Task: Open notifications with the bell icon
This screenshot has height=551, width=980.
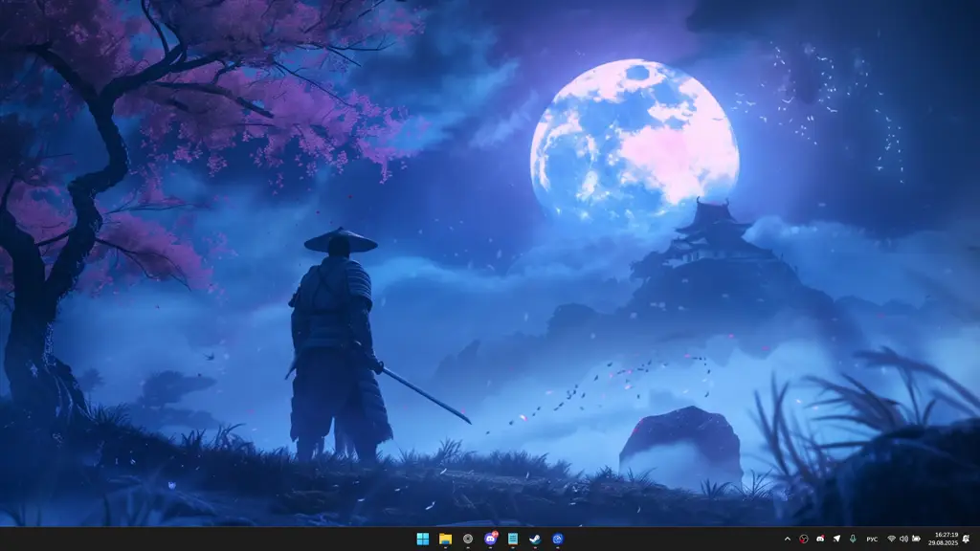Action: (967, 539)
